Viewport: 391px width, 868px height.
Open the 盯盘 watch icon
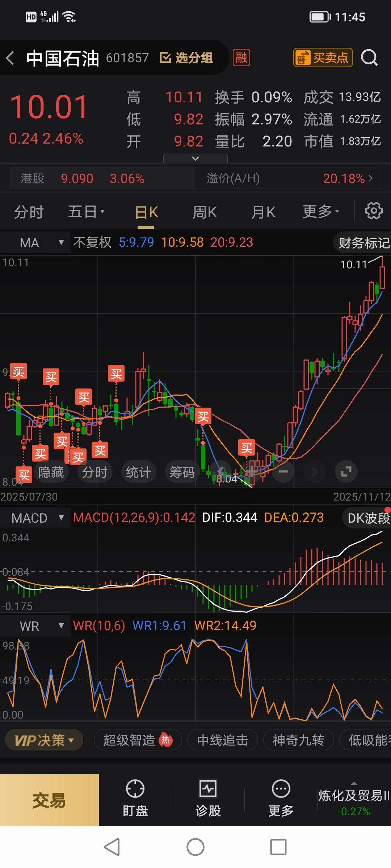click(135, 799)
